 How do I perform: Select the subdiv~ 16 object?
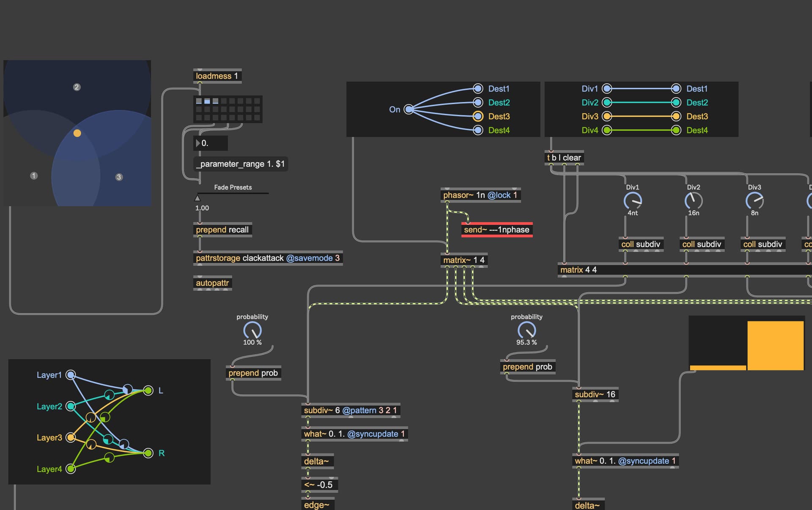(x=595, y=395)
